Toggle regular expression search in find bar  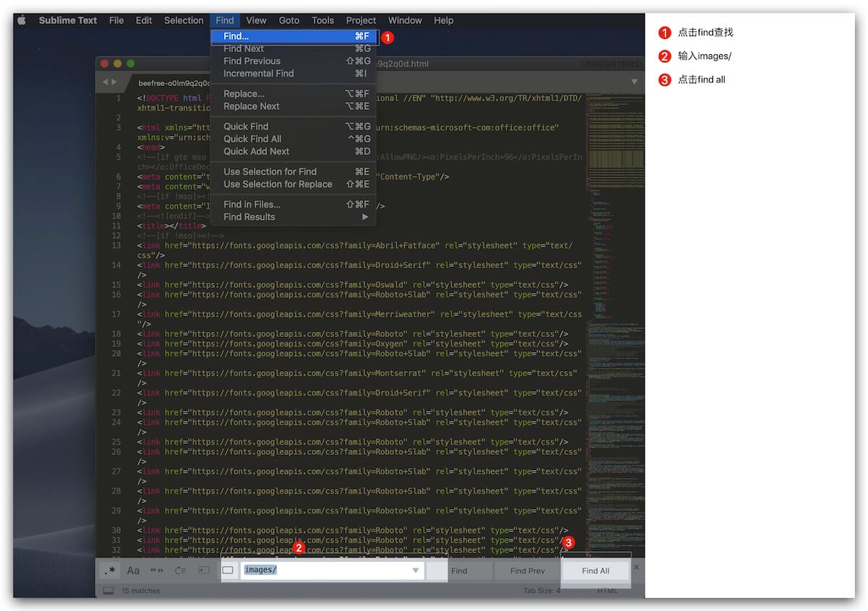[110, 571]
